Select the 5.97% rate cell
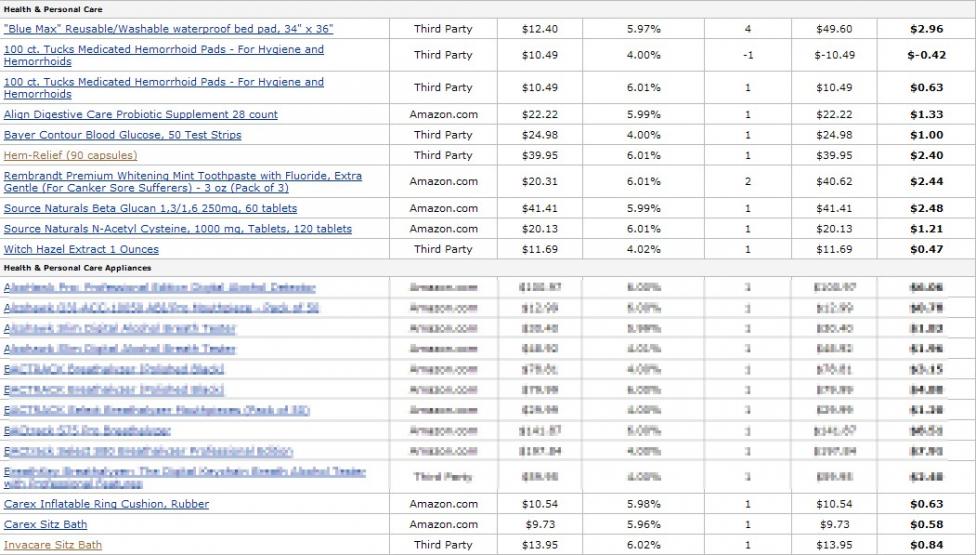Screen dimensions: 976x555 tap(644, 29)
